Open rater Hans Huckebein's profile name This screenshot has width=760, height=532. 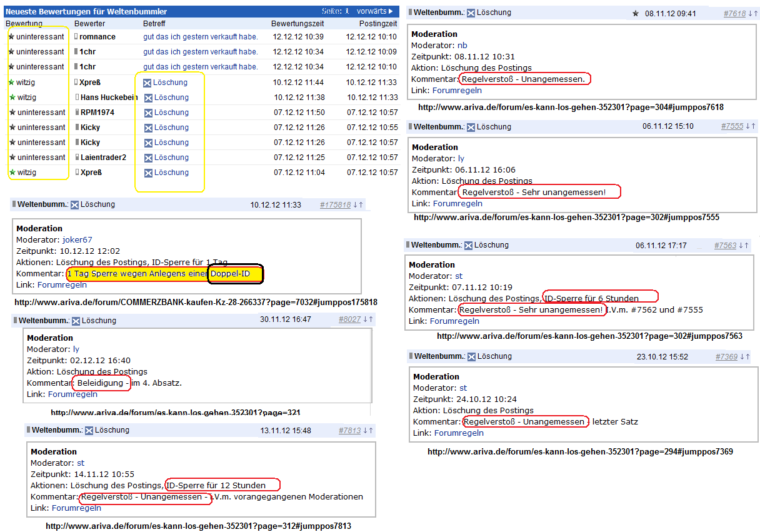point(109,98)
